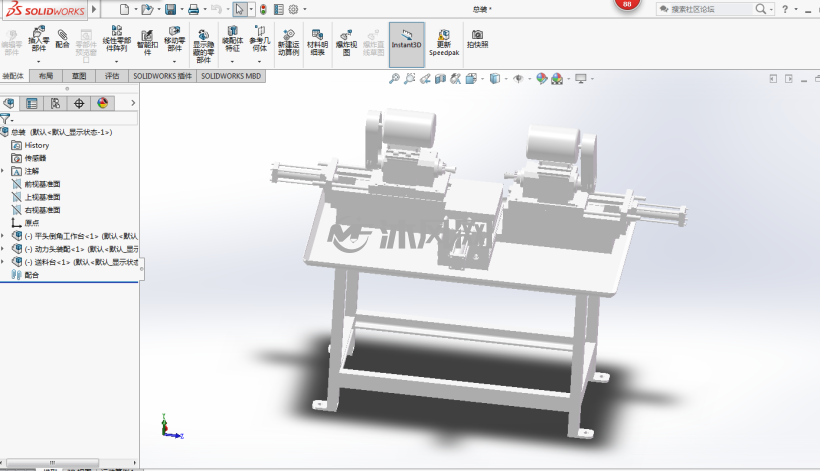
Task: Click the 移动零部件 move component tool
Action: tap(175, 39)
